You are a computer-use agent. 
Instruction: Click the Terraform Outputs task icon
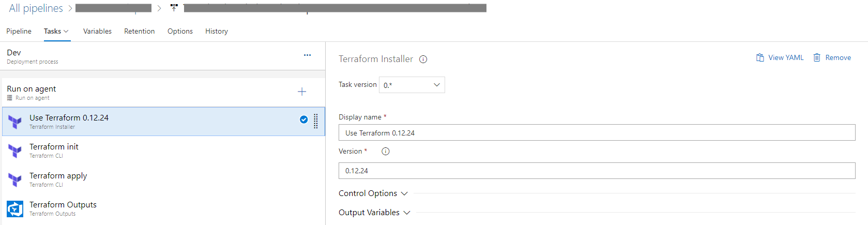point(15,209)
